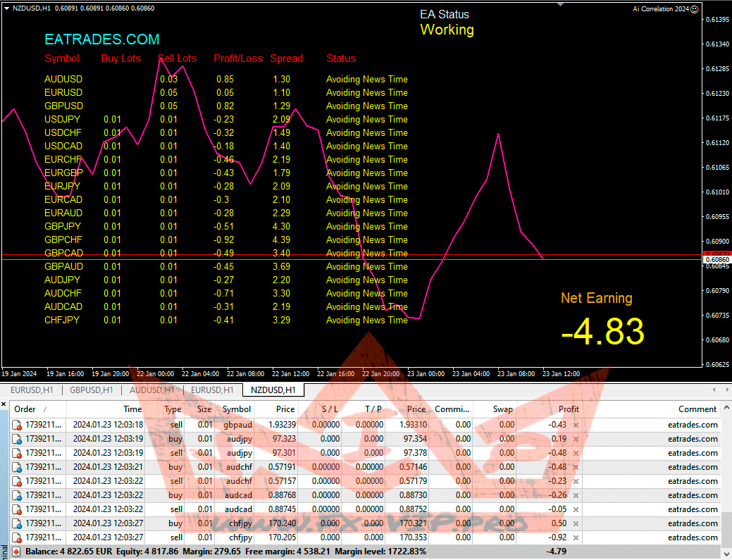Click the Profit column header
Image resolution: width=732 pixels, height=560 pixels.
tap(568, 409)
